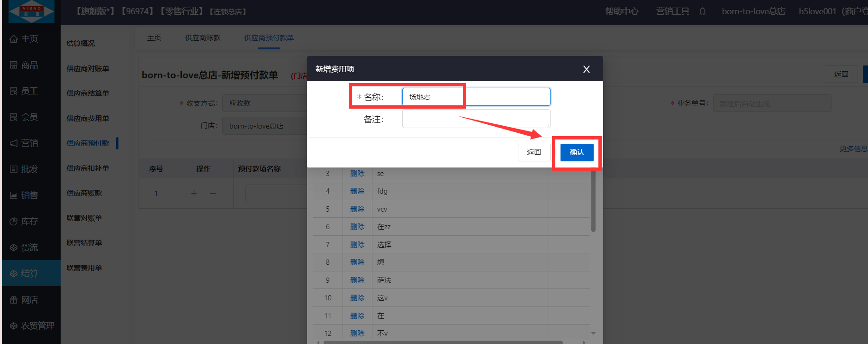Screen dimensions: 868x344
Task: Open the 收支方式 dropdown
Action: [x=265, y=103]
